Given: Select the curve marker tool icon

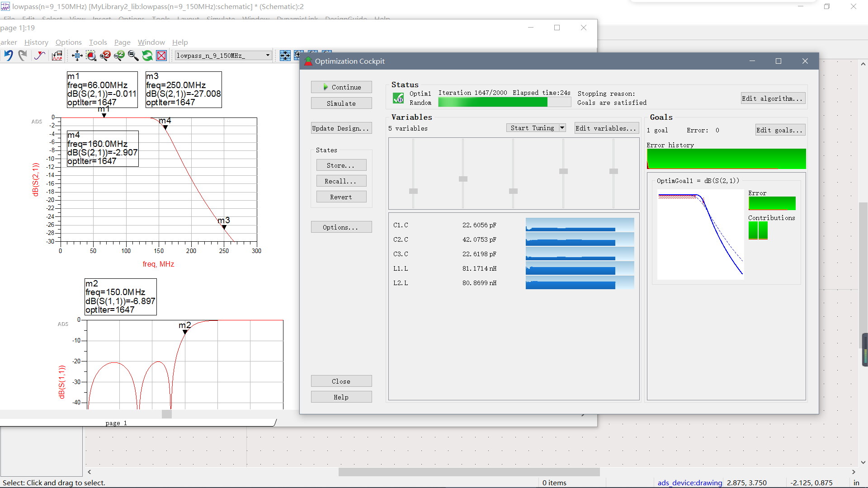Looking at the screenshot, I should [40, 55].
